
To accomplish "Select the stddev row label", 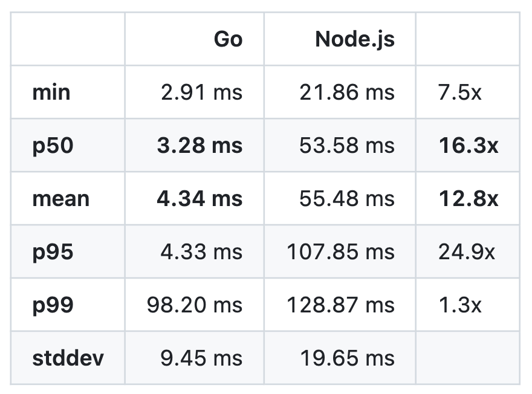I will click(68, 358).
